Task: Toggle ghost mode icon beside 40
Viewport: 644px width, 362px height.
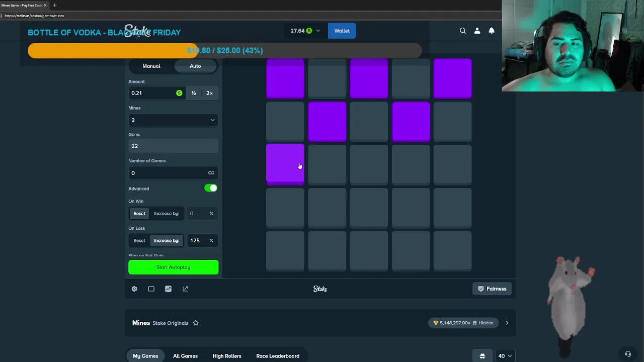Action: pos(482,356)
